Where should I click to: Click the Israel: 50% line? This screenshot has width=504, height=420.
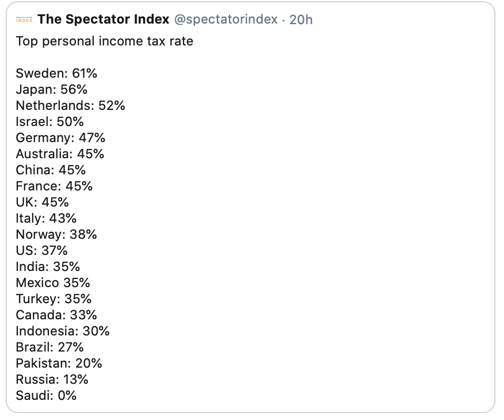(x=50, y=122)
